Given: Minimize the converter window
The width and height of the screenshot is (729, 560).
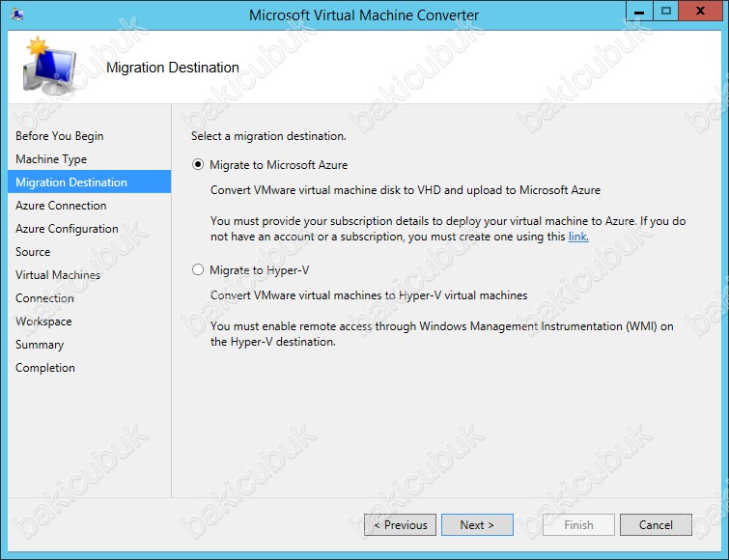Looking at the screenshot, I should (639, 12).
